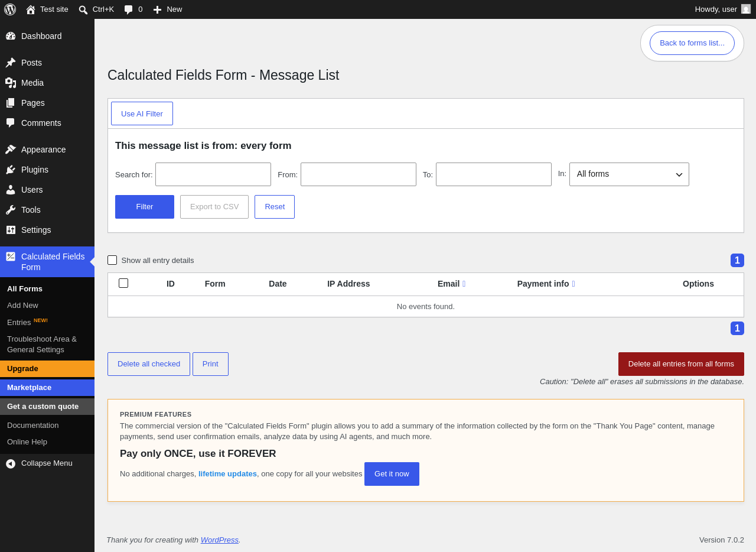Click the 'No events found.' text
Screen dimensions: 756x552
pyautogui.click(x=426, y=307)
